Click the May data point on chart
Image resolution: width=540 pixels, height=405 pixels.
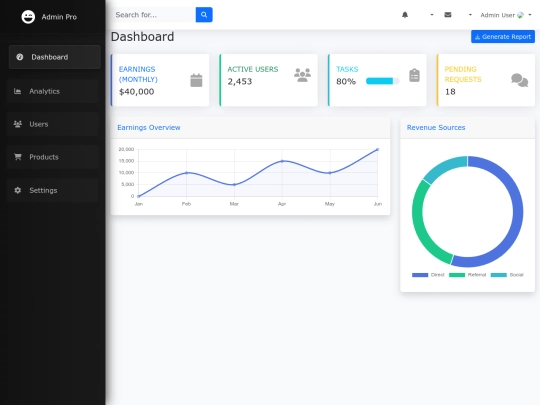330,173
